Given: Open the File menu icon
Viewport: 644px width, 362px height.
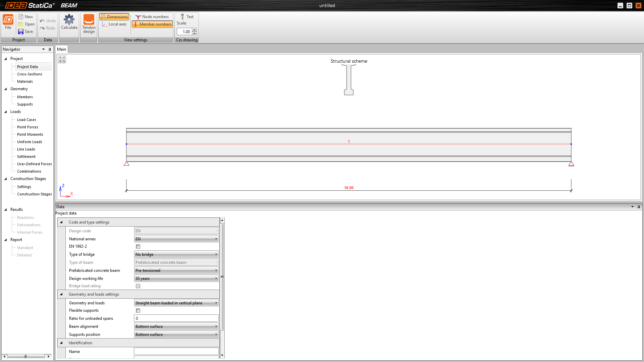Looking at the screenshot, I should tap(8, 19).
